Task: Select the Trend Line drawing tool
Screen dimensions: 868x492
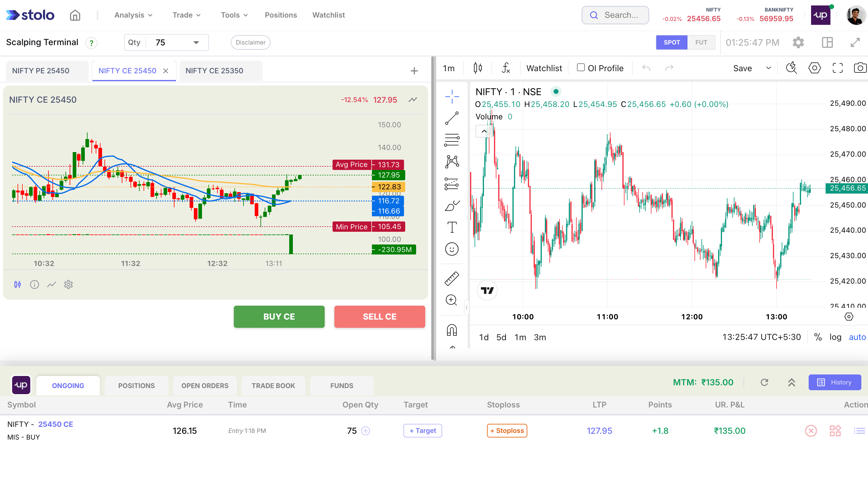Action: click(452, 118)
